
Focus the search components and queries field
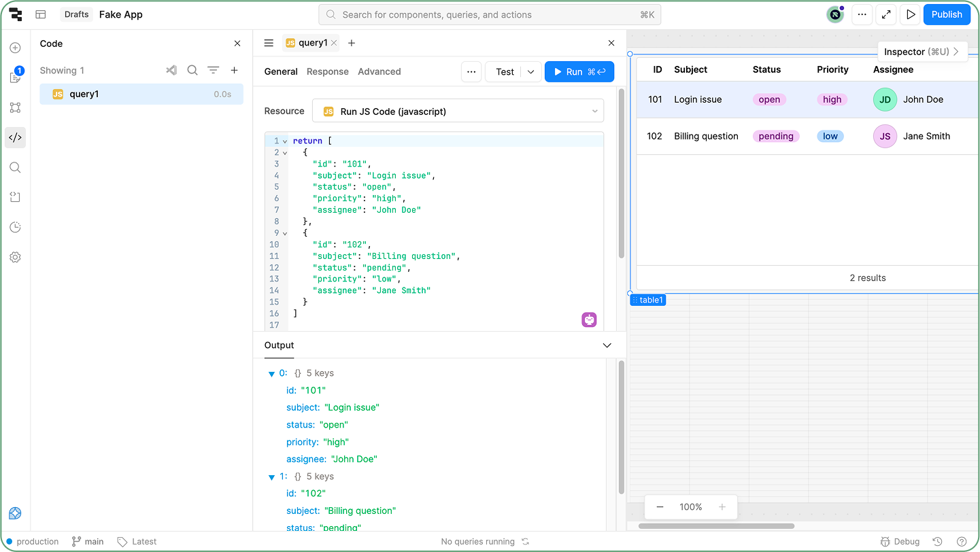click(490, 14)
